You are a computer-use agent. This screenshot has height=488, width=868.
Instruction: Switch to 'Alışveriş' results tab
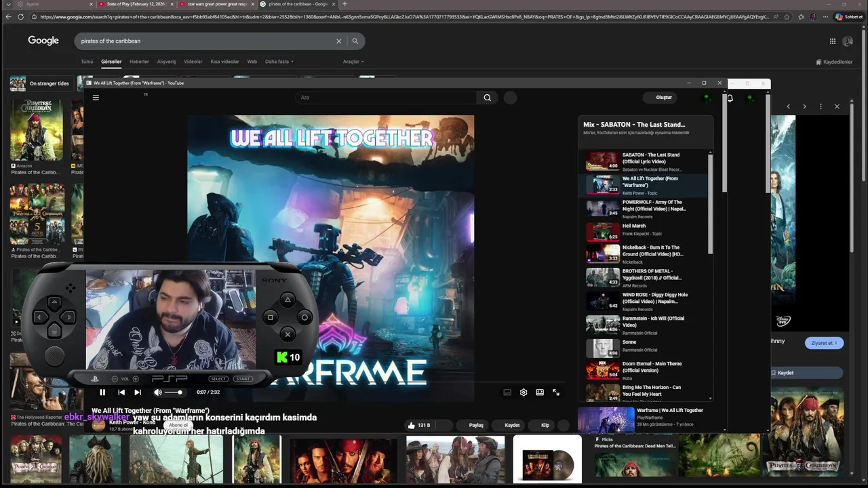tap(166, 62)
